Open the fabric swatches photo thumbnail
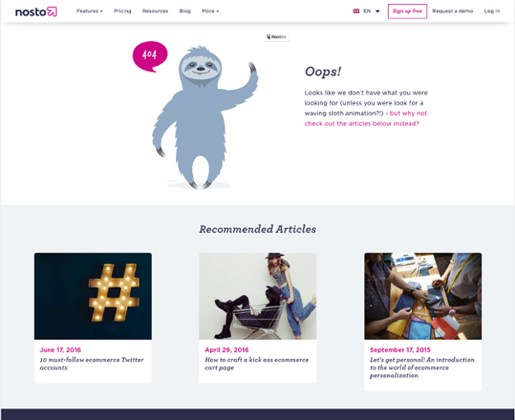The height and width of the screenshot is (420, 515). click(x=423, y=296)
